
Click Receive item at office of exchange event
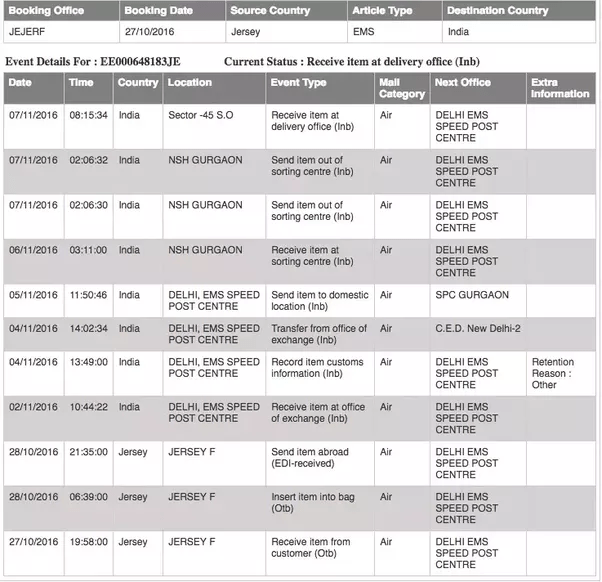coord(320,418)
